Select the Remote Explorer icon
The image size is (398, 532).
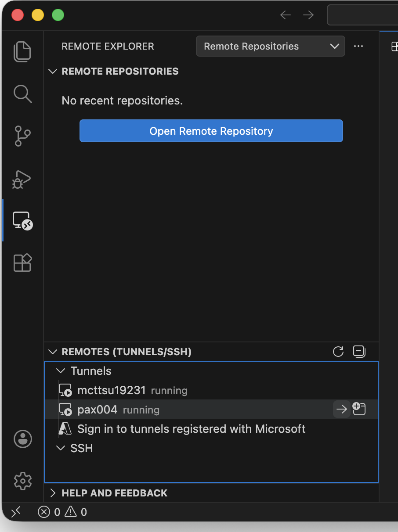click(22, 221)
